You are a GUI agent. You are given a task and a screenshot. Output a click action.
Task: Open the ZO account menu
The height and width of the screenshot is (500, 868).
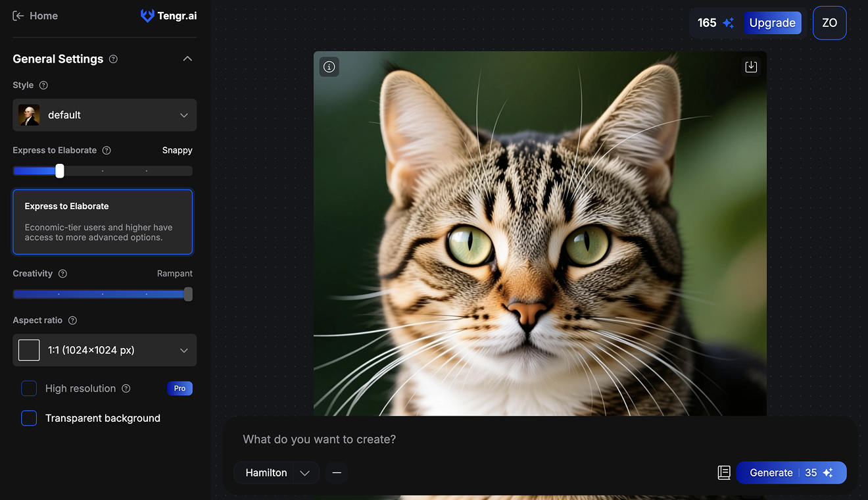click(x=829, y=22)
